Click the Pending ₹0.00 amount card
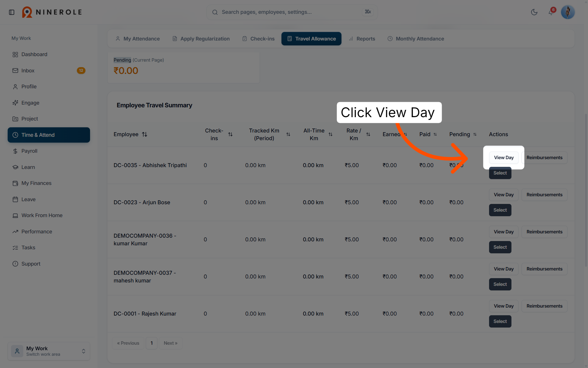The image size is (588, 368). (183, 67)
